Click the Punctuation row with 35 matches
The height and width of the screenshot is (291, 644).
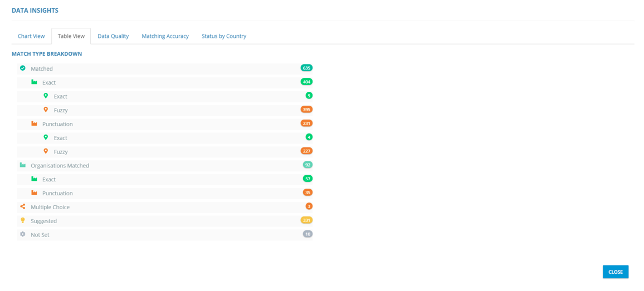tap(57, 194)
